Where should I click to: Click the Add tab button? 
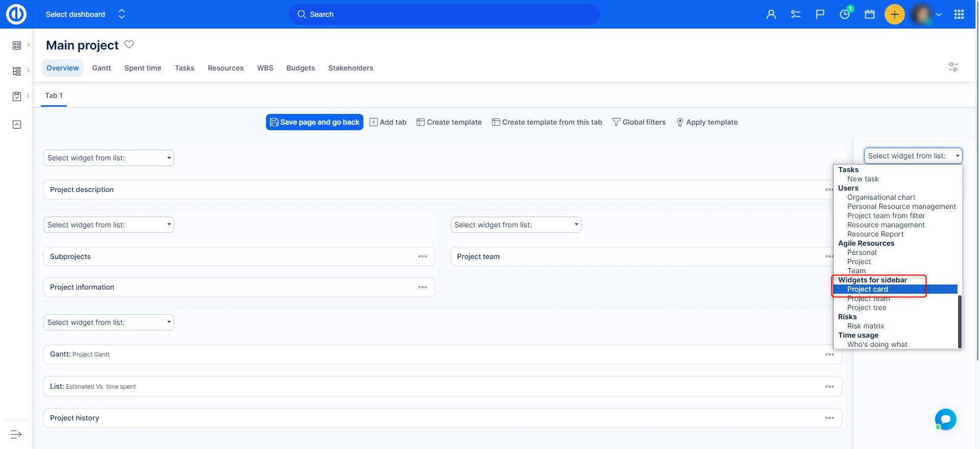coord(388,122)
